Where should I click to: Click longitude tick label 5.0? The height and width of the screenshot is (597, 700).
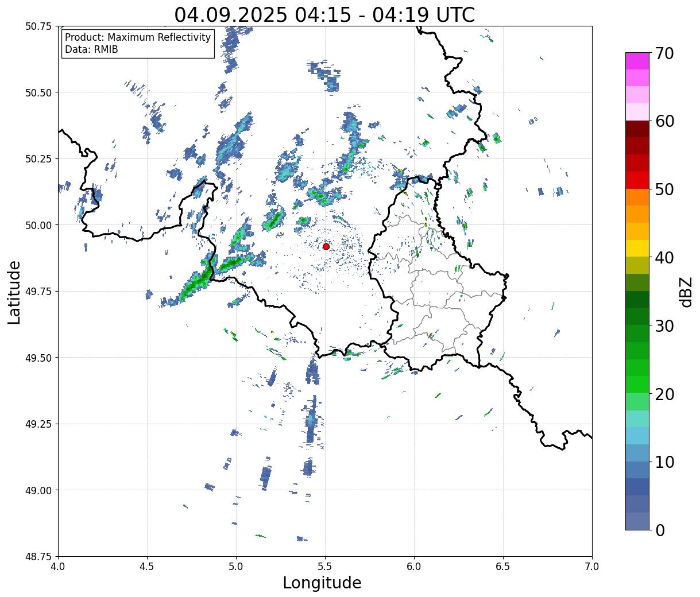236,567
